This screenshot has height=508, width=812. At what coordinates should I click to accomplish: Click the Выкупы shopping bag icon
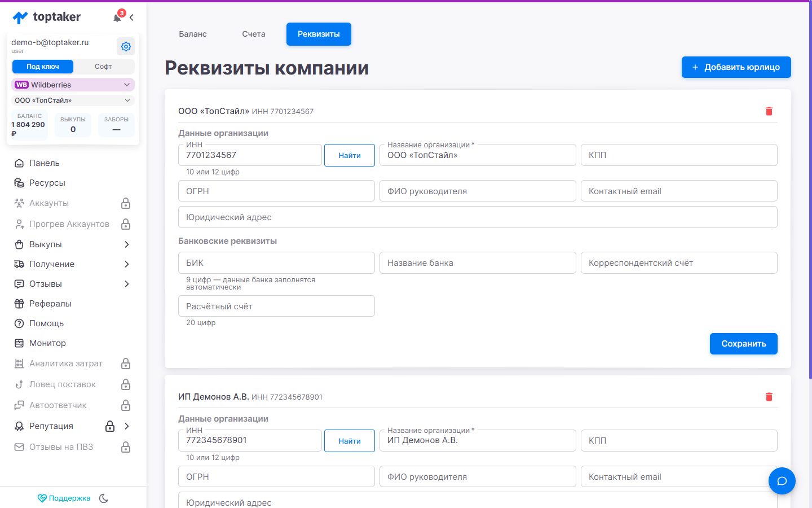point(19,244)
